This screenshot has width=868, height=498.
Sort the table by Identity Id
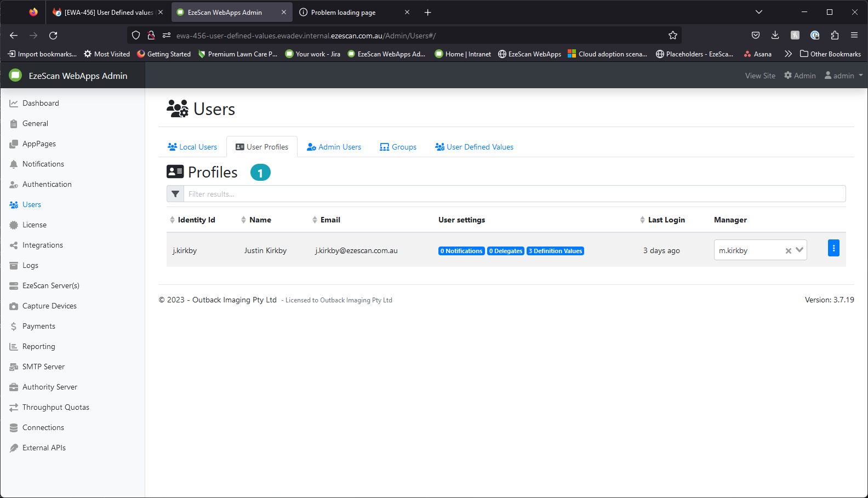tap(192, 220)
